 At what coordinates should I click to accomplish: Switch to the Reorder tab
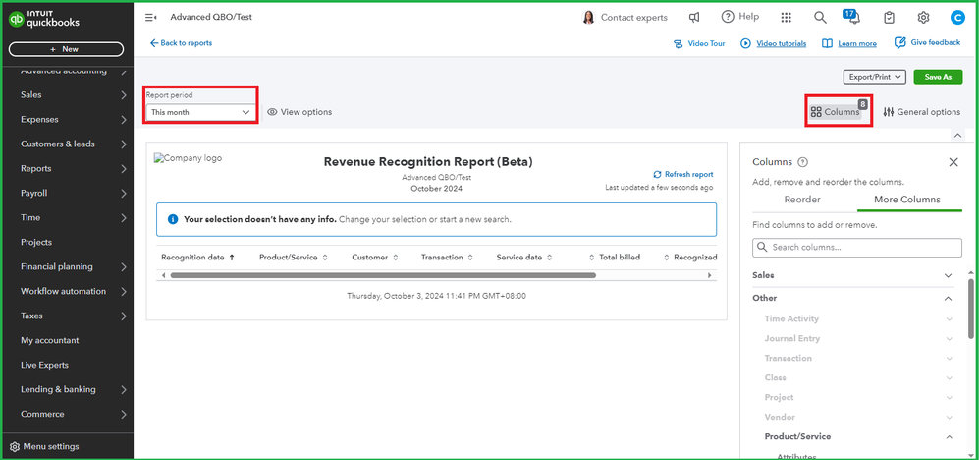802,200
